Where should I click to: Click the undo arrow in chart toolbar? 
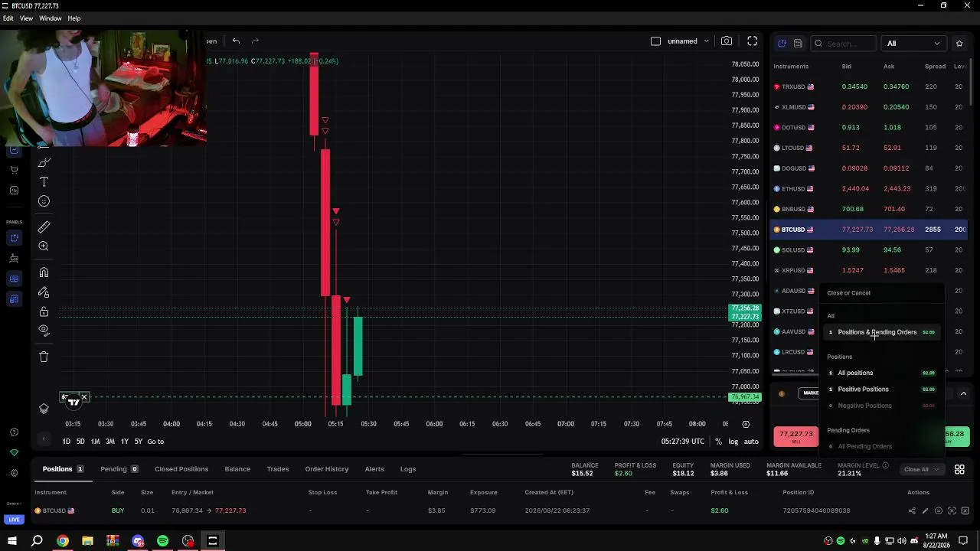pyautogui.click(x=236, y=41)
